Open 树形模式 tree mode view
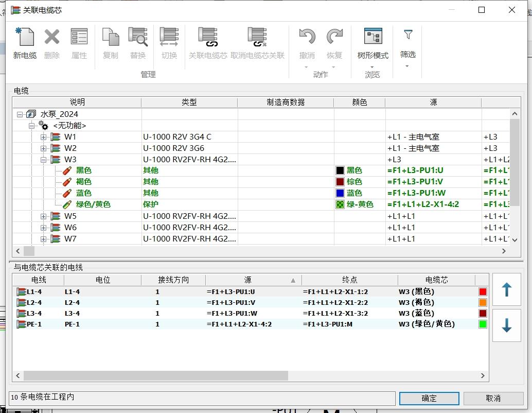This screenshot has height=413, width=532. (373, 38)
